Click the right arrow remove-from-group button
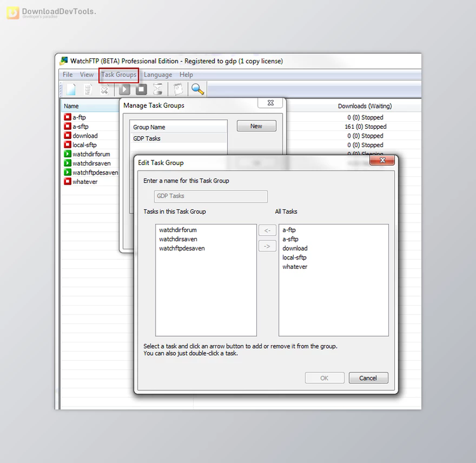The width and height of the screenshot is (476, 463). point(267,246)
